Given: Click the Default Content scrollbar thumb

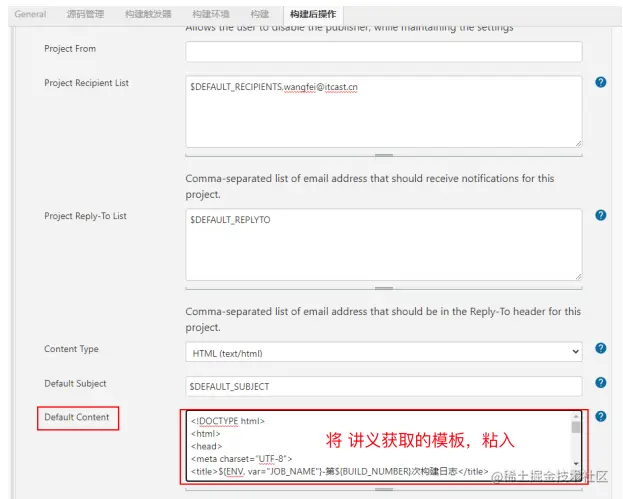Looking at the screenshot, I should (x=576, y=427).
